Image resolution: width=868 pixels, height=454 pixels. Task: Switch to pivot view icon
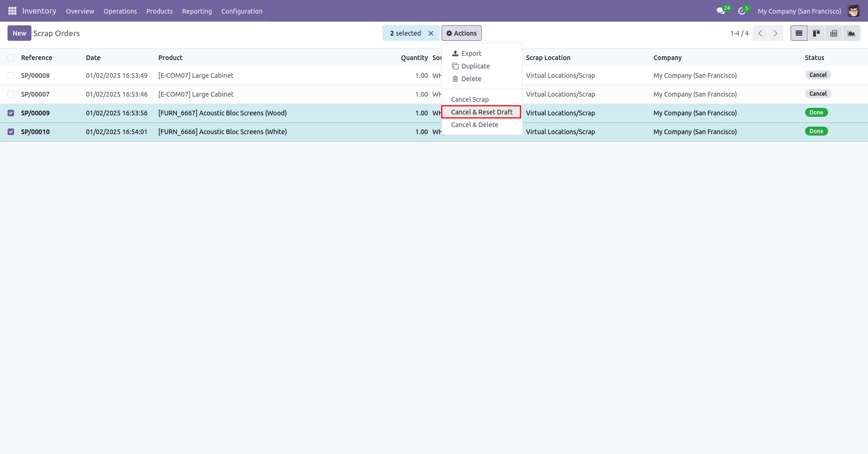pyautogui.click(x=834, y=33)
